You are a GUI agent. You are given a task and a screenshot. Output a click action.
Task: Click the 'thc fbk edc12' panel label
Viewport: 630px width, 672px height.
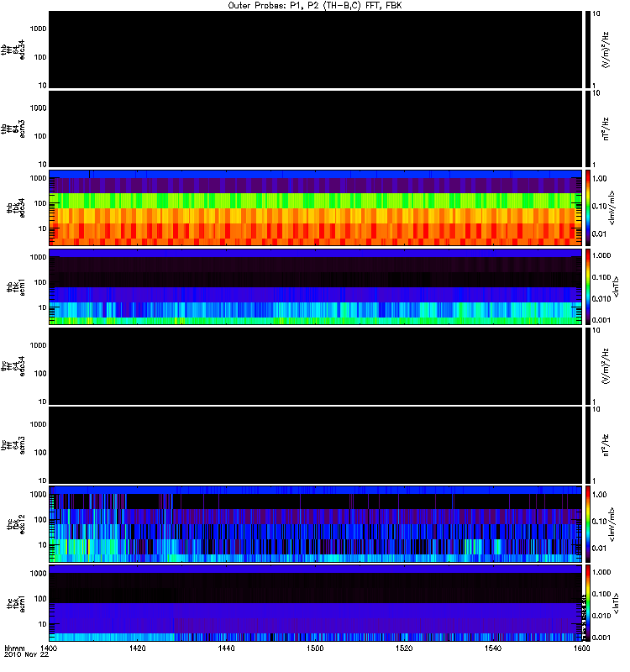[x=16, y=524]
